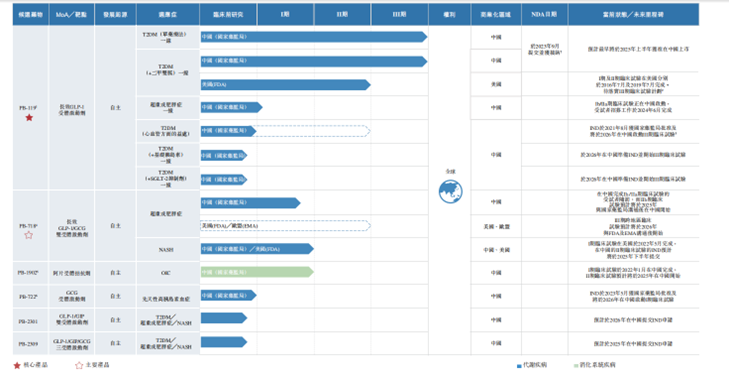This screenshot has height=375, width=729.
Task: Click the GLP-1/GIP/GCG triple agonist cell
Action: 72,344
